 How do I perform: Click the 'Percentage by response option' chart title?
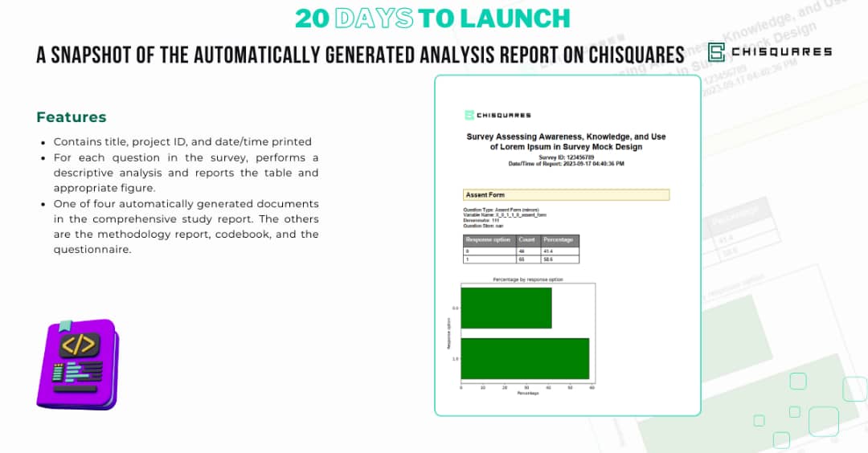(527, 280)
